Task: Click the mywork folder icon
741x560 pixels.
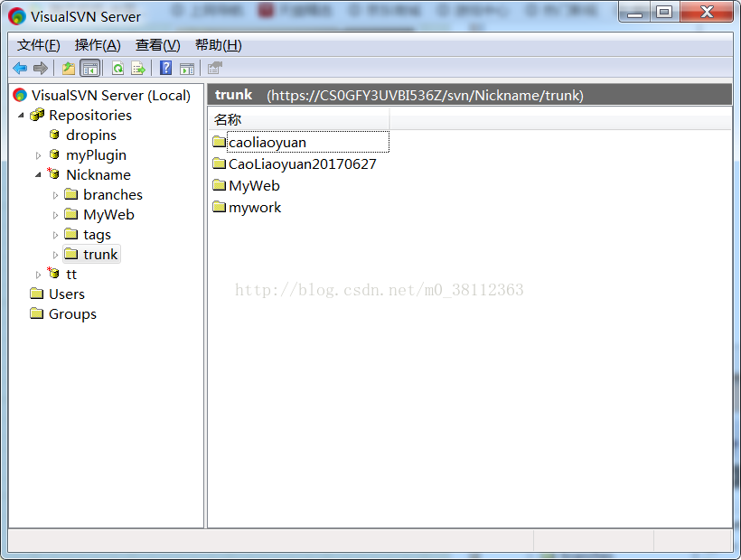Action: (220, 207)
